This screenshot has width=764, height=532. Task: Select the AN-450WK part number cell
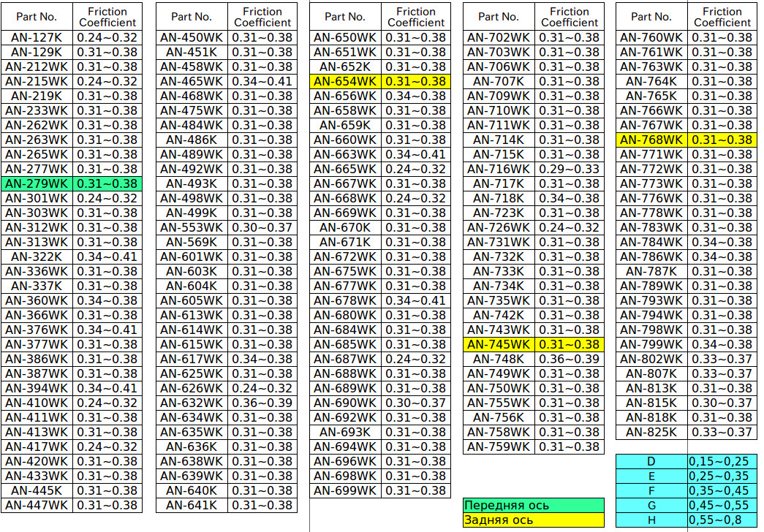coord(192,37)
